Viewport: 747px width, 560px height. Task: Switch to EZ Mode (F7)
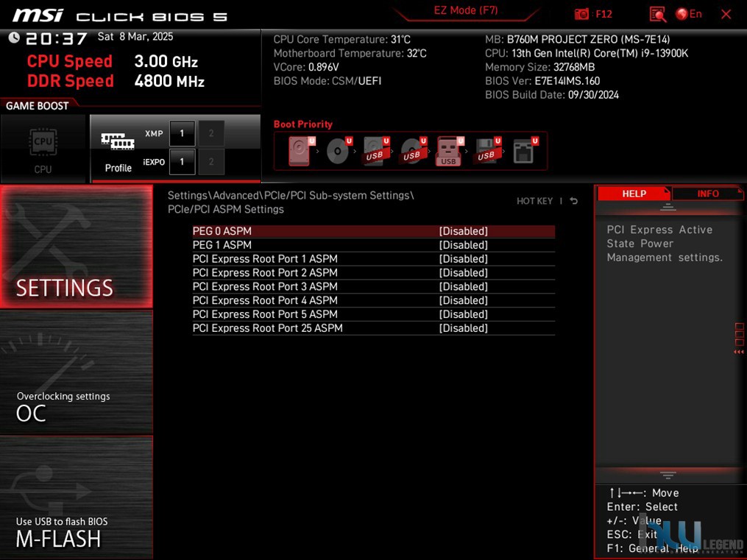465,10
